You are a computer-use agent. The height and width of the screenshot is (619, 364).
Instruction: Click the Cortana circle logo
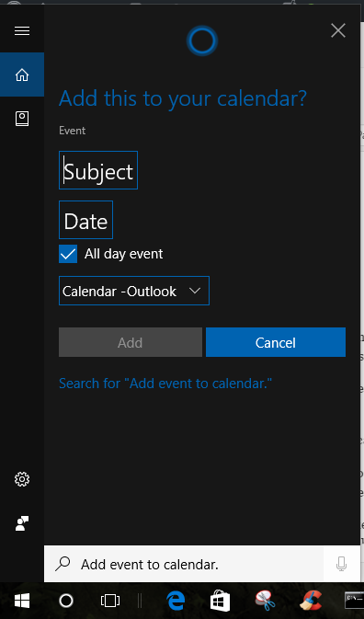click(202, 40)
